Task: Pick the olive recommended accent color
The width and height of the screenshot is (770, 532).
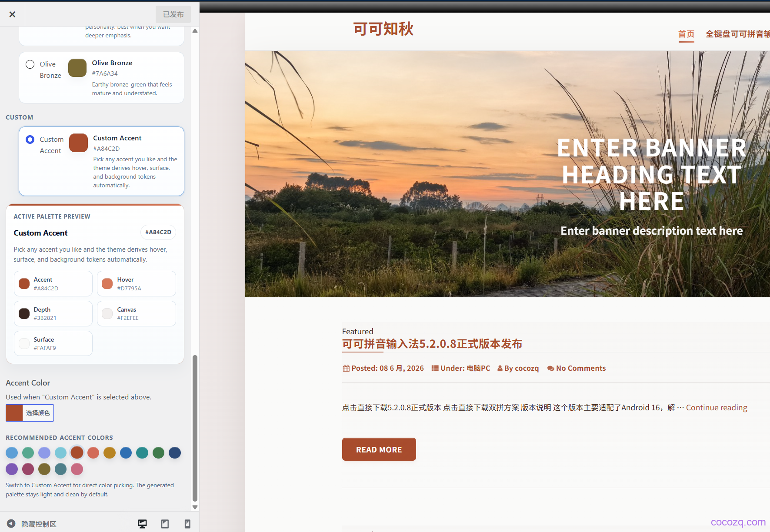Action: [44, 469]
